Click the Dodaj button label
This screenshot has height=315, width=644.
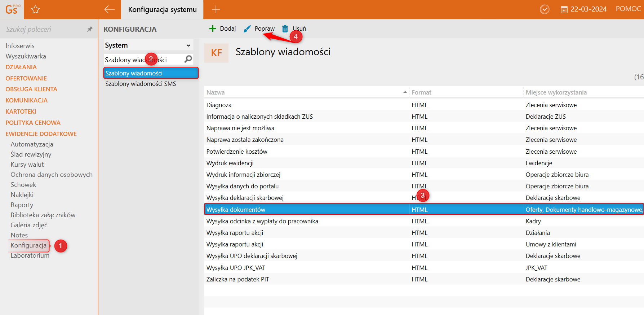[228, 29]
